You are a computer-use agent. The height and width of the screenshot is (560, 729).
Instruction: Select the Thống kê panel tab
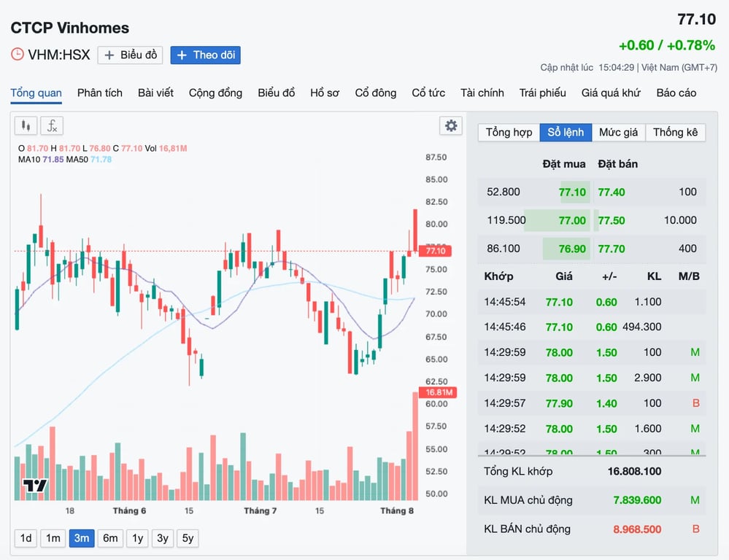click(675, 133)
